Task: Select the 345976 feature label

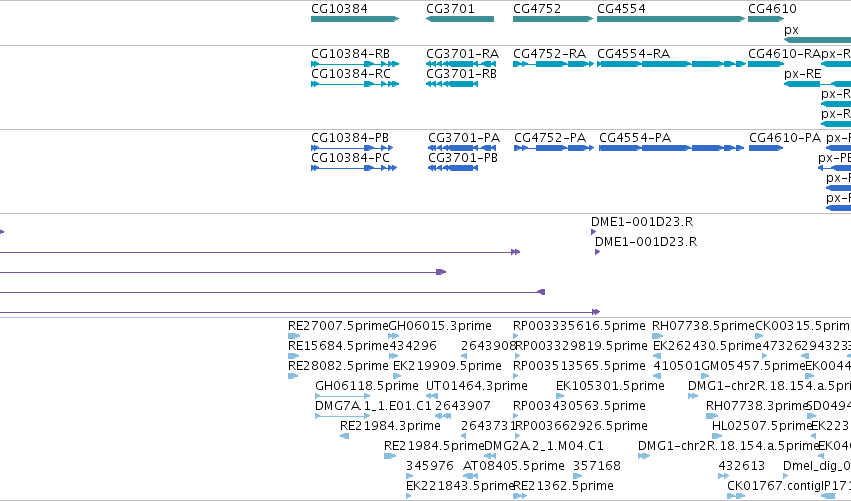Action: tap(429, 466)
